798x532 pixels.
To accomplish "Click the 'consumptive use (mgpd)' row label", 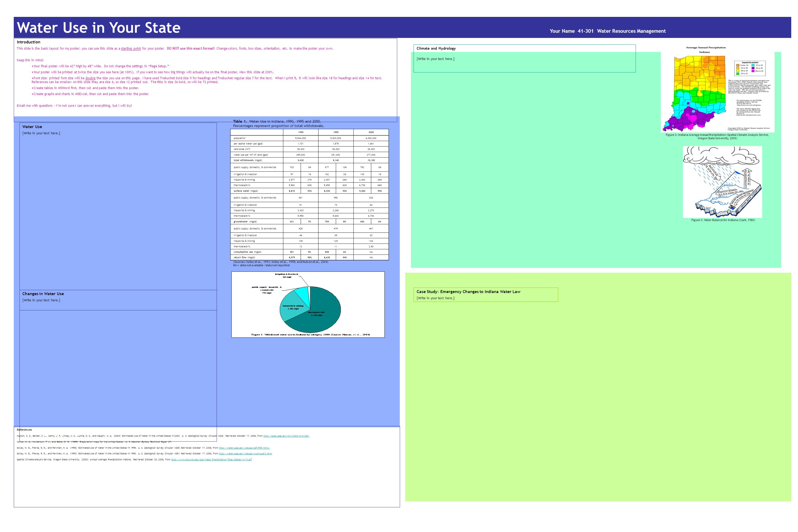I will point(248,252).
